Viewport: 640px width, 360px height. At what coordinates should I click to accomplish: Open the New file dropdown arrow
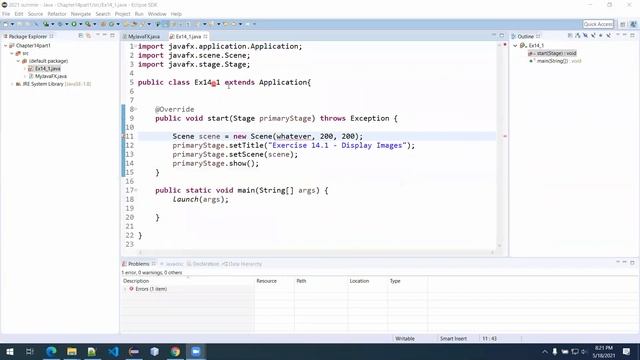click(x=12, y=24)
